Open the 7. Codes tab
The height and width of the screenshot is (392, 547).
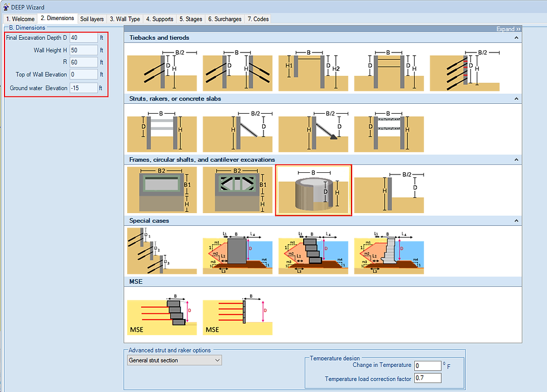tap(258, 19)
